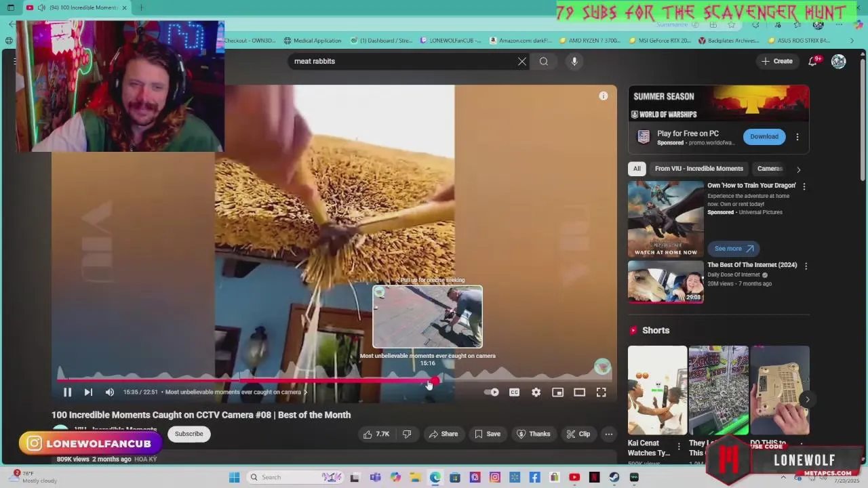Select 'From VIU - Incredible Moments' chip
868x488 pixels.
[x=699, y=169]
